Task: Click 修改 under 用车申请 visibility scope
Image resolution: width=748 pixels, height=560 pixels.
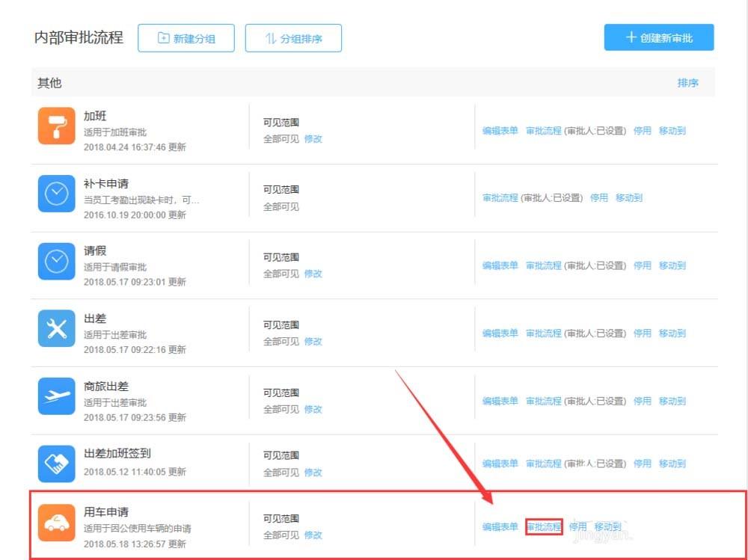Action: click(313, 535)
